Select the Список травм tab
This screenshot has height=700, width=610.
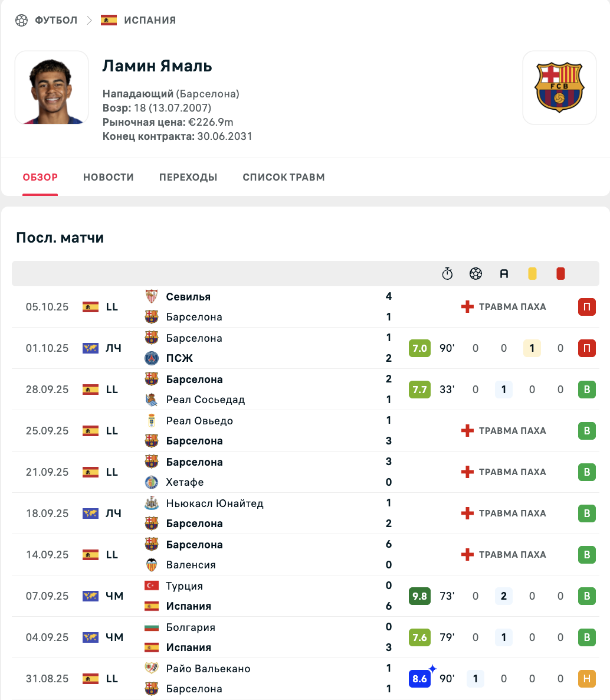[284, 177]
